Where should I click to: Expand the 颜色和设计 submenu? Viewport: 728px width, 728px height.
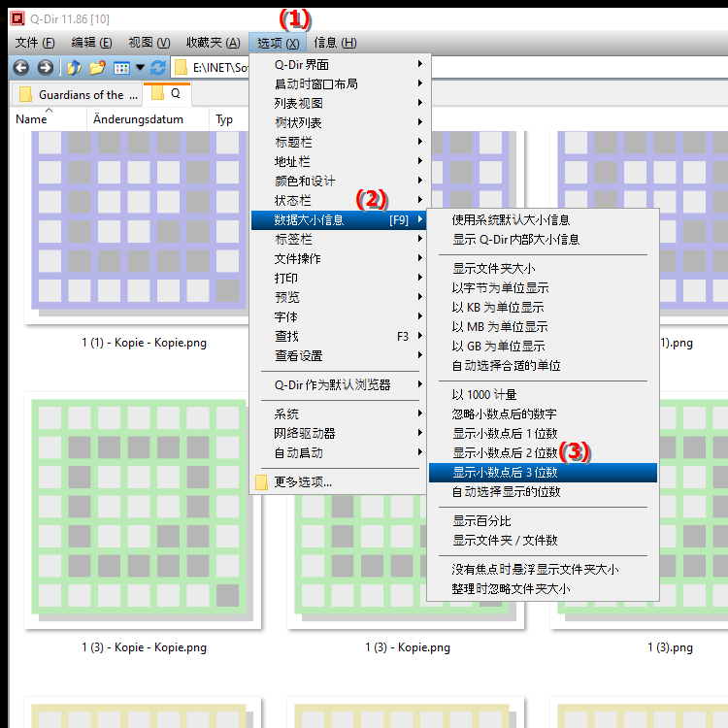point(340,182)
